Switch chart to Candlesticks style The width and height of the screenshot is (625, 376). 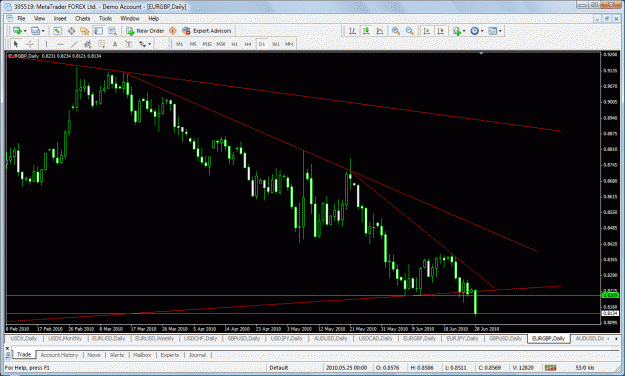(x=366, y=31)
